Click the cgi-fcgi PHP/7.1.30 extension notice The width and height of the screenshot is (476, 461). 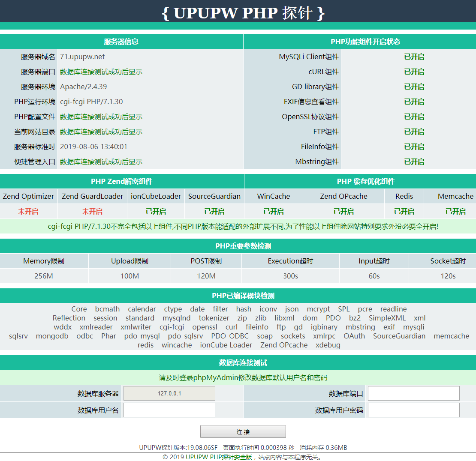click(243, 227)
